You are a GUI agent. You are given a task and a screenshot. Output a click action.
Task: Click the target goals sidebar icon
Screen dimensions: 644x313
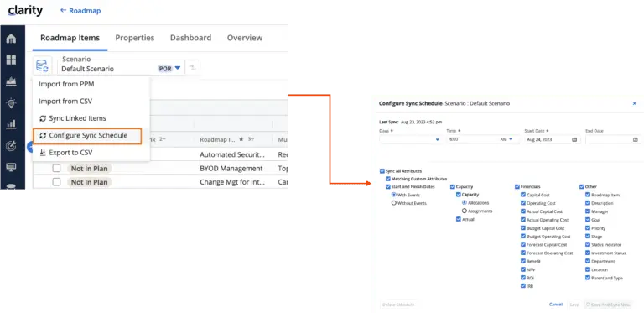click(12, 145)
